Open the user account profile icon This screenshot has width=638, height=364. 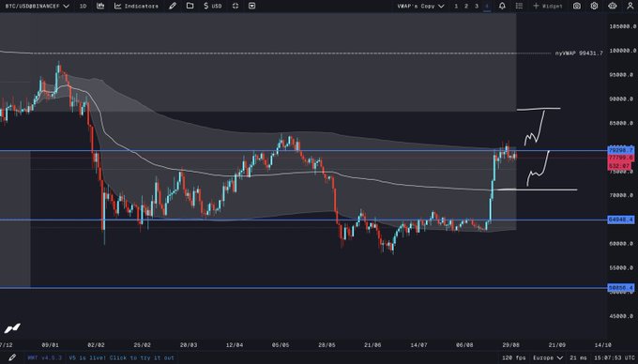click(x=630, y=6)
